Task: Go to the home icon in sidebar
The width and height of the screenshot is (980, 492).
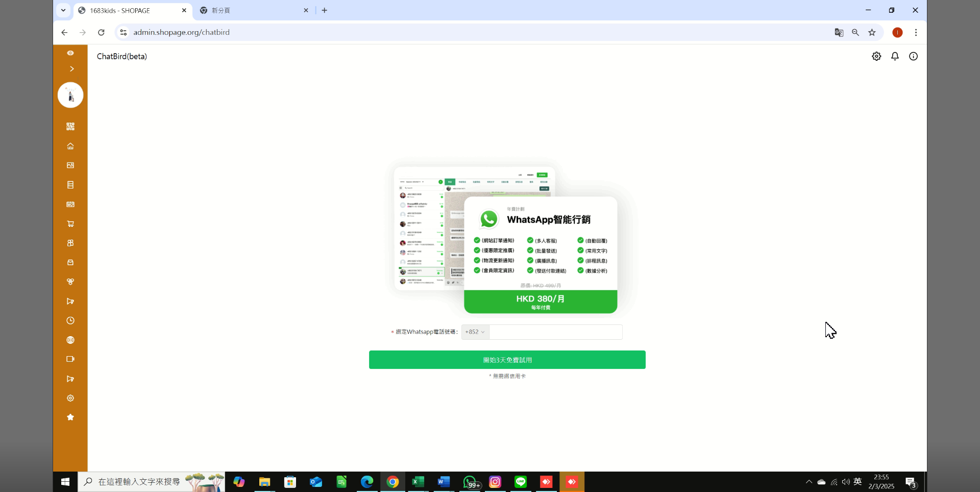Action: click(70, 146)
